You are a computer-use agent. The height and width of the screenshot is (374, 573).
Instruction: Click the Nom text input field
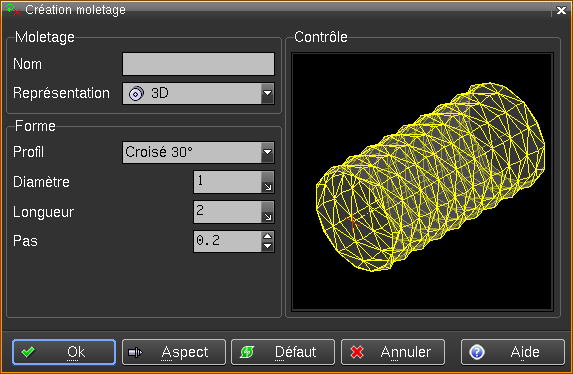tap(198, 64)
